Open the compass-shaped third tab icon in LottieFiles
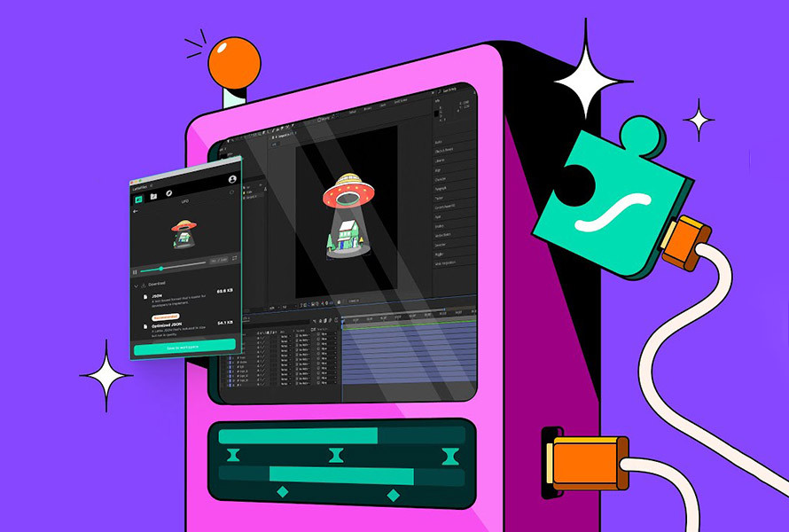 click(168, 195)
